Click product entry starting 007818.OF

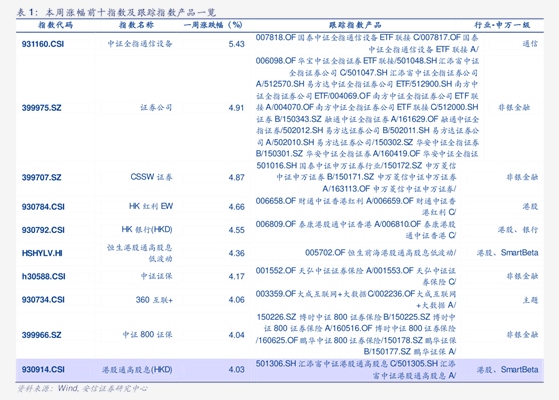click(367, 43)
